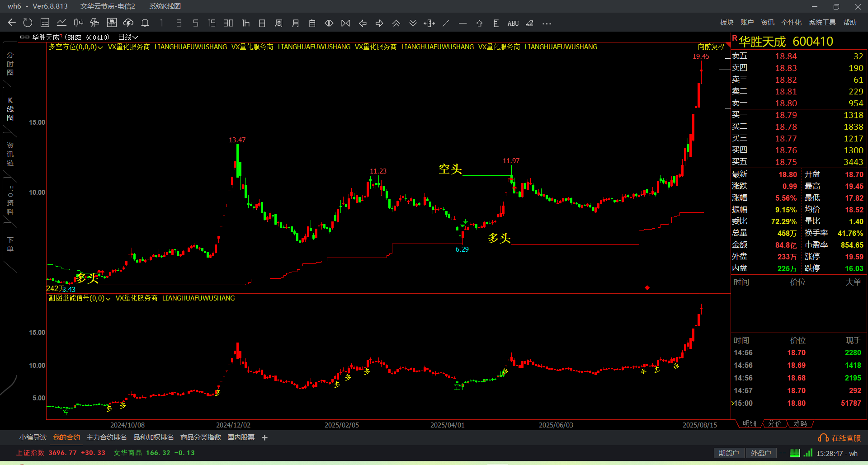The height and width of the screenshot is (465, 868).
Task: Select the eraser tool icon
Action: click(x=530, y=23)
